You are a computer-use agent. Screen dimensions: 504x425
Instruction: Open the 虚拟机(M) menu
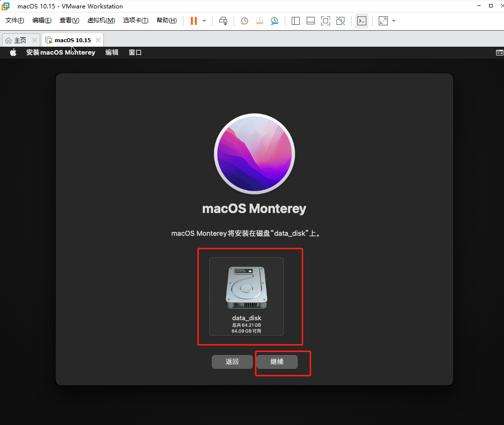[x=101, y=20]
